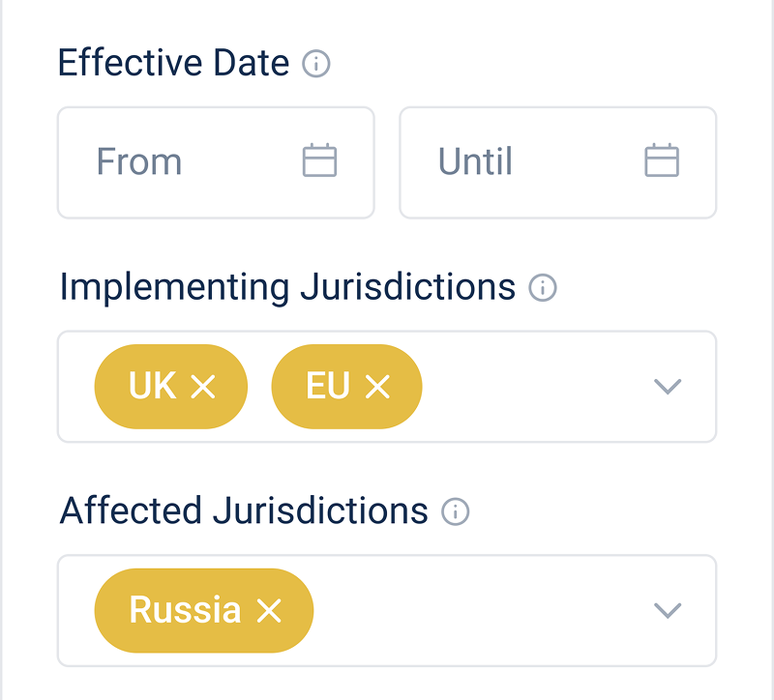Expand the Affected Jurisdictions dropdown chevron
The image size is (774, 700).
tap(668, 610)
